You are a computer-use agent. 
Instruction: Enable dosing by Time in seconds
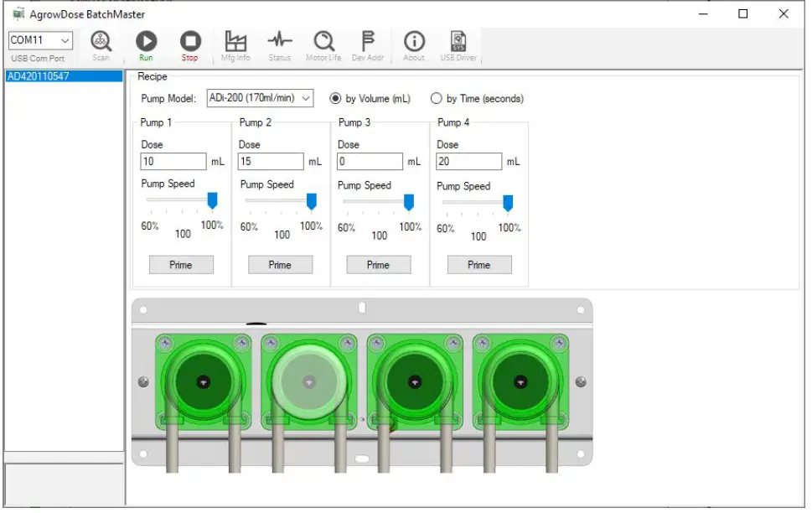coord(437,98)
